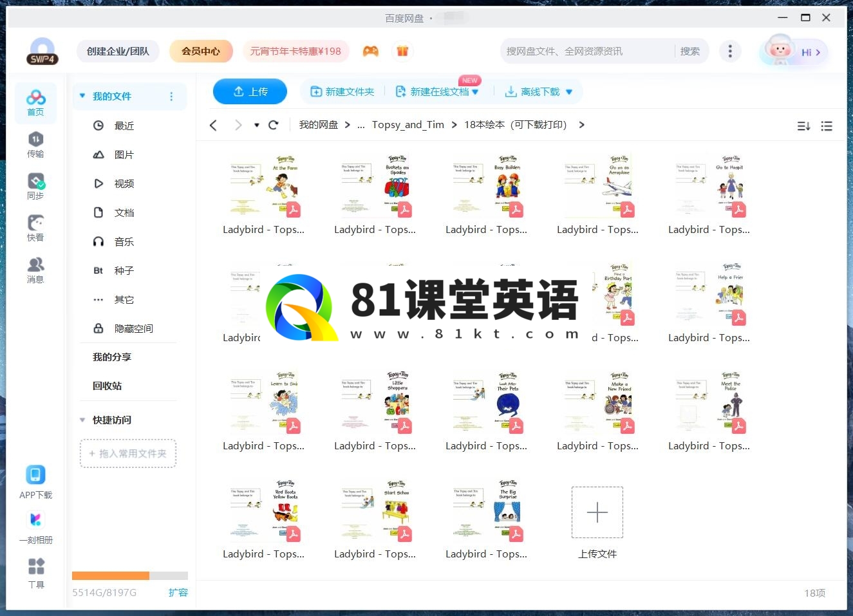
Task: Click the 拖入常用文件夹 drop zone
Action: [128, 454]
